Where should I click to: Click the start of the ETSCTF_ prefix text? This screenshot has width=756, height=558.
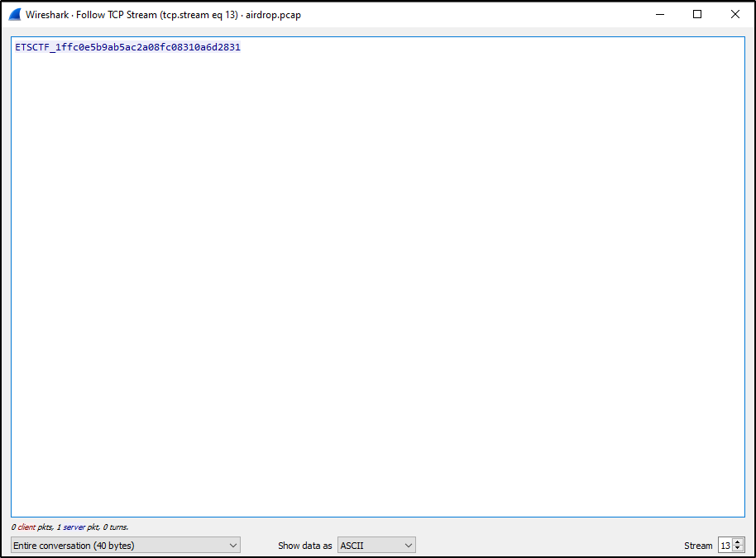pos(17,48)
